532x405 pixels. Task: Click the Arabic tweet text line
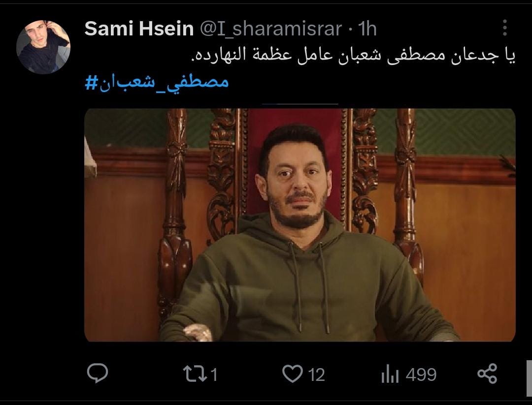tap(354, 55)
